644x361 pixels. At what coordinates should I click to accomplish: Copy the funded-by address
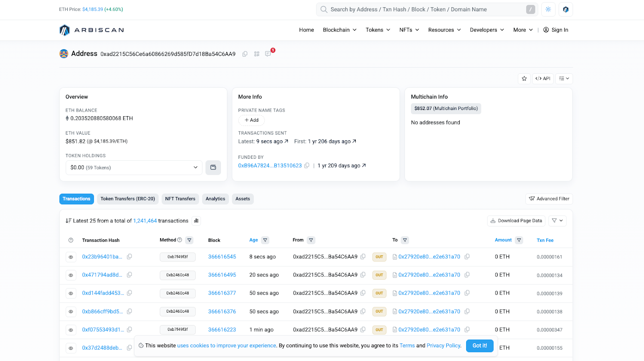[307, 166]
